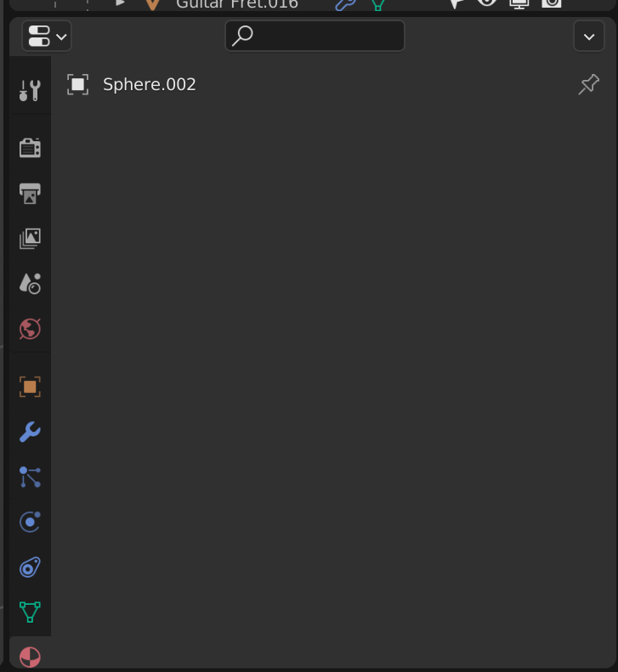Screen dimensions: 618x672
Task: Switch to Output properties printer icon
Action: (x=30, y=193)
